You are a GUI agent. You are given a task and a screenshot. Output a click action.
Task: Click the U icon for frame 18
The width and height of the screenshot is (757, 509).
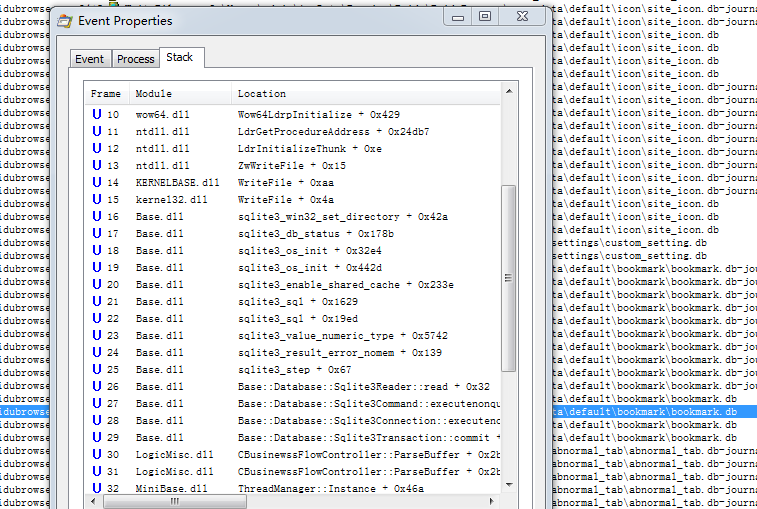click(x=97, y=250)
